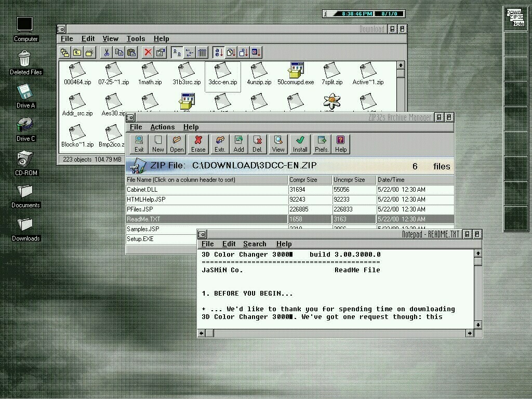Sort archive by the Compr Size column header
Screen dimensions: 532x399
pyautogui.click(x=310, y=180)
